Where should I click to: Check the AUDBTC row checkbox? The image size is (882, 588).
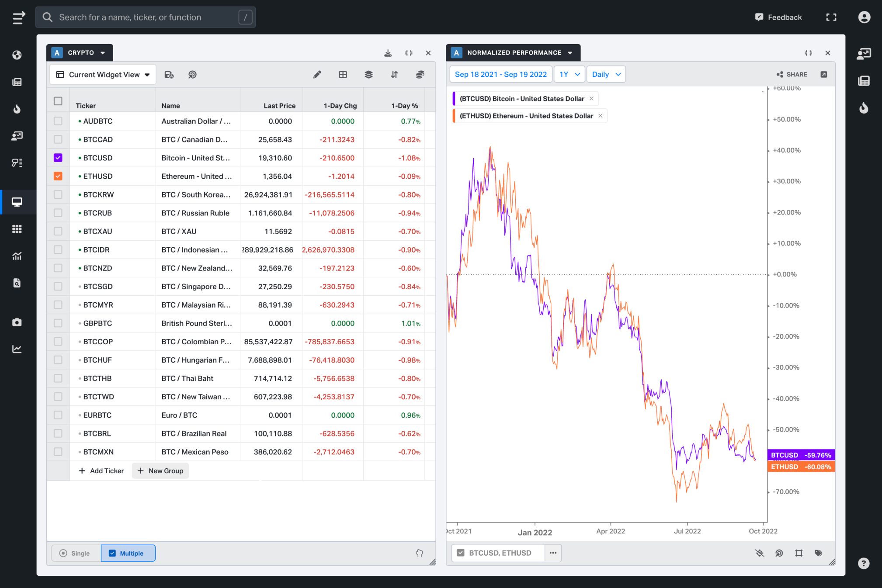click(58, 121)
